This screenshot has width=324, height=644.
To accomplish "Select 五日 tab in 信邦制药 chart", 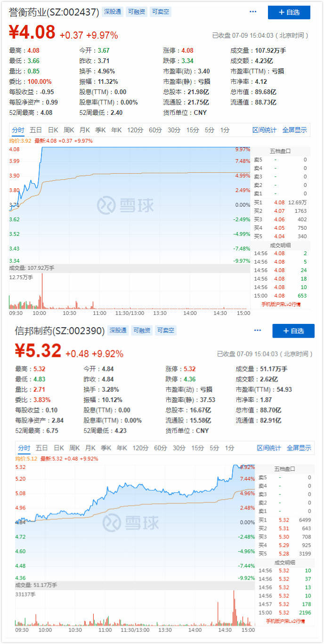I will click(x=41, y=448).
